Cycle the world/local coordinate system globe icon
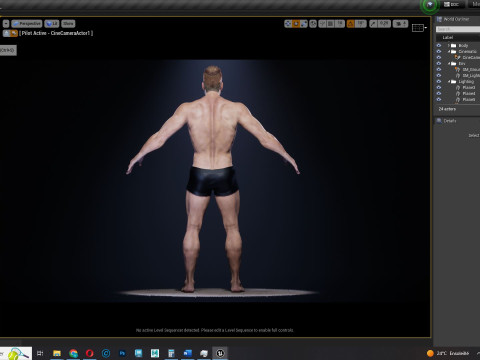 coord(313,24)
